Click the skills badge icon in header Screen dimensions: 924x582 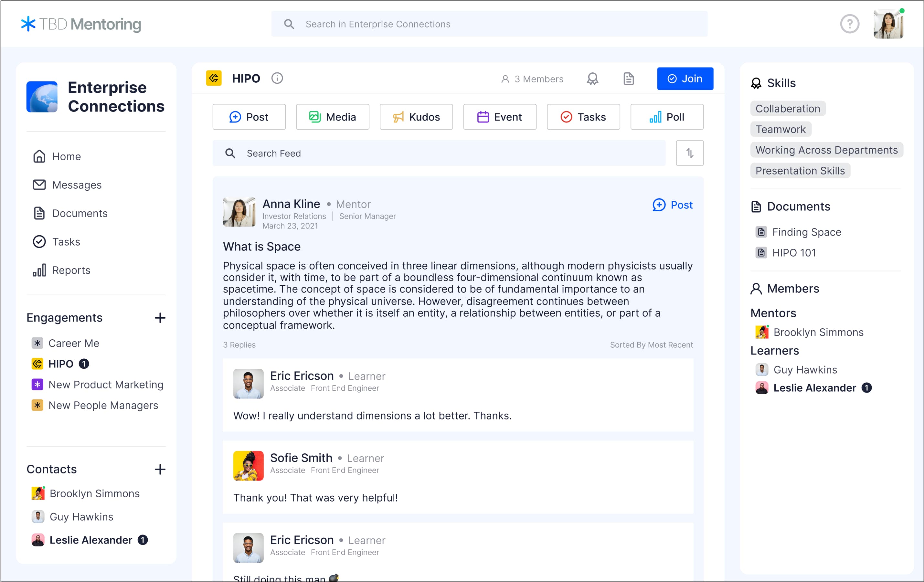point(592,79)
